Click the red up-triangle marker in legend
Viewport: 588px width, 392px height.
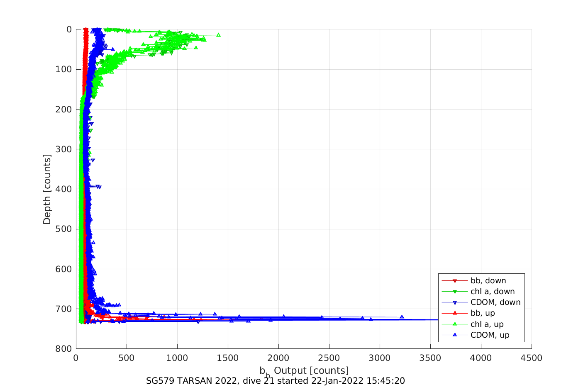454,313
